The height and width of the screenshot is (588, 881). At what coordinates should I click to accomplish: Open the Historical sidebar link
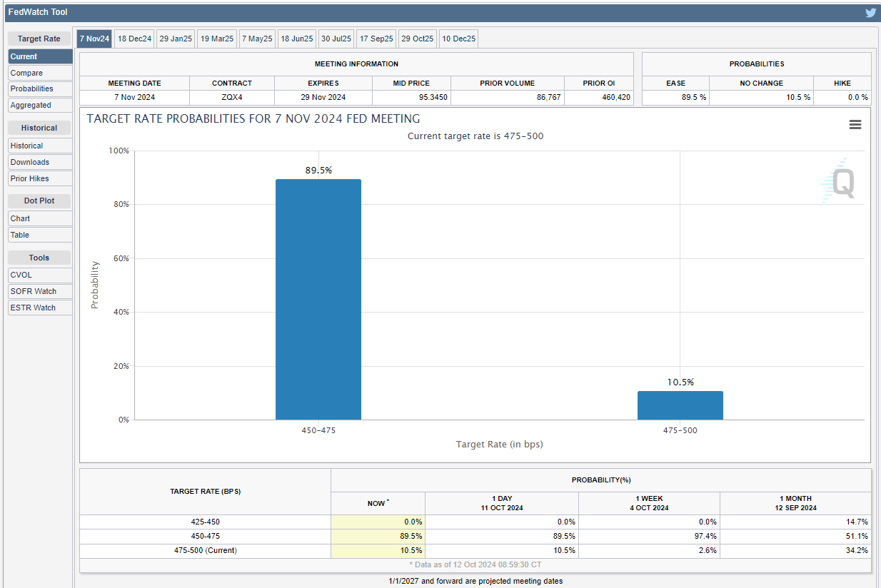pyautogui.click(x=40, y=146)
